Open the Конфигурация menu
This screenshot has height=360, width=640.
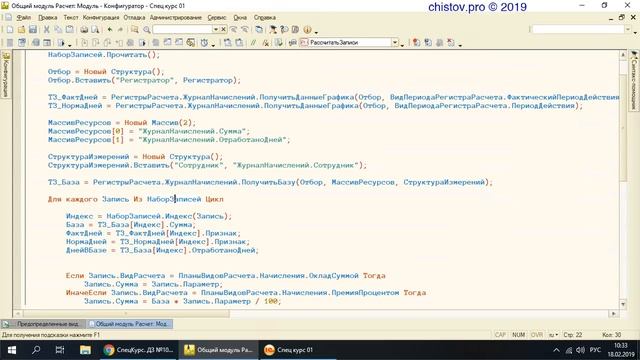[101, 18]
